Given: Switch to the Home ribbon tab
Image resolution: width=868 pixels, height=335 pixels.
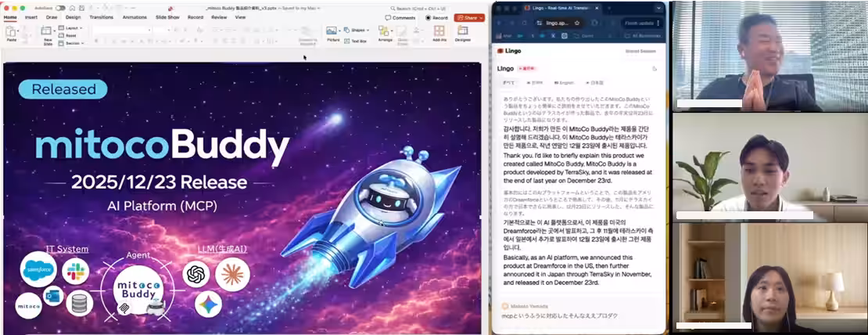Looking at the screenshot, I should click(x=10, y=17).
